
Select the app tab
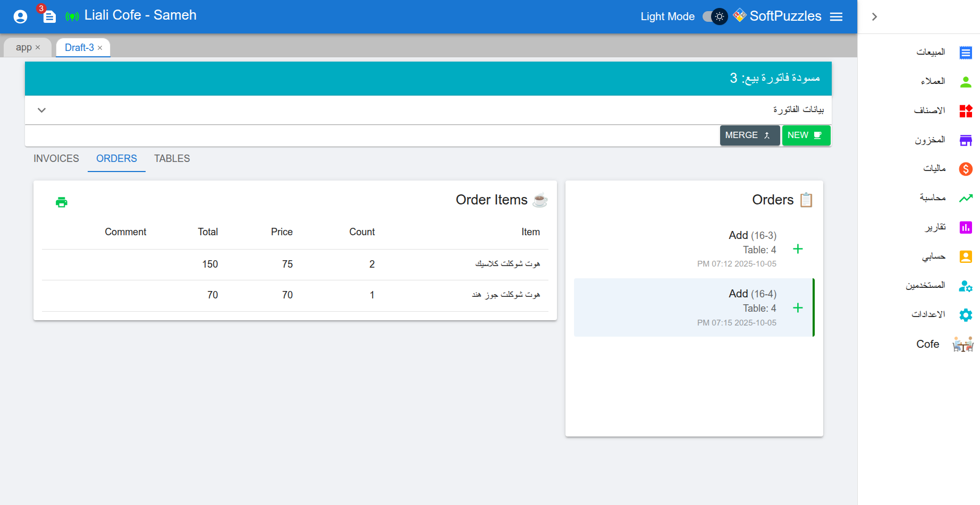(x=23, y=48)
